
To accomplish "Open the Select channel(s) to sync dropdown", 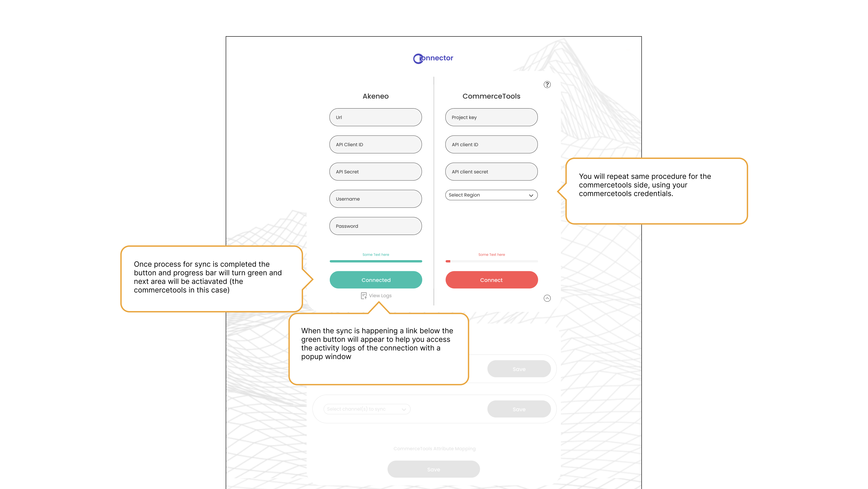I will coord(367,409).
